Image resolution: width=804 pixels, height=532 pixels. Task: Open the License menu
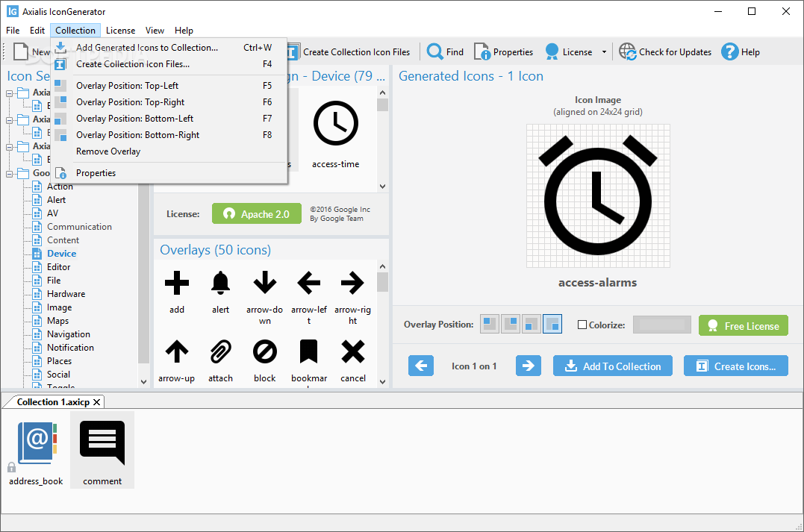(x=120, y=31)
